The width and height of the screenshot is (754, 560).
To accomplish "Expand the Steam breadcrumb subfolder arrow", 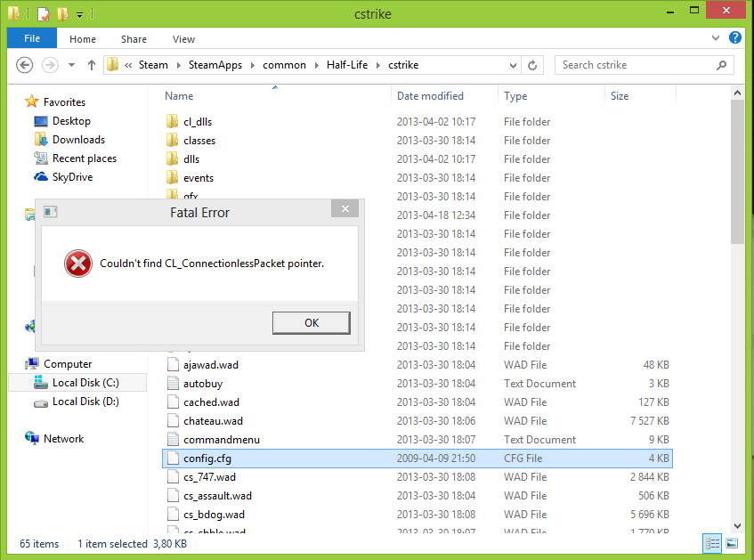I will coord(178,65).
